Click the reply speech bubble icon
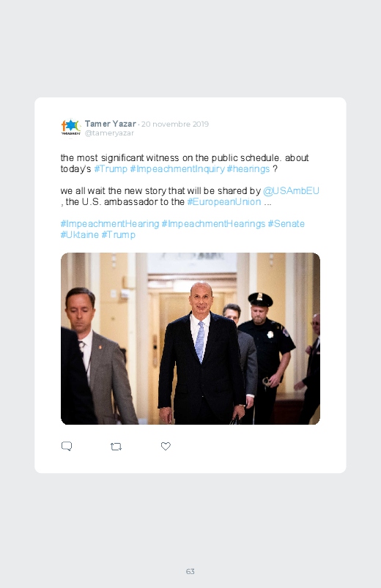This screenshot has width=381, height=588. coord(67,446)
